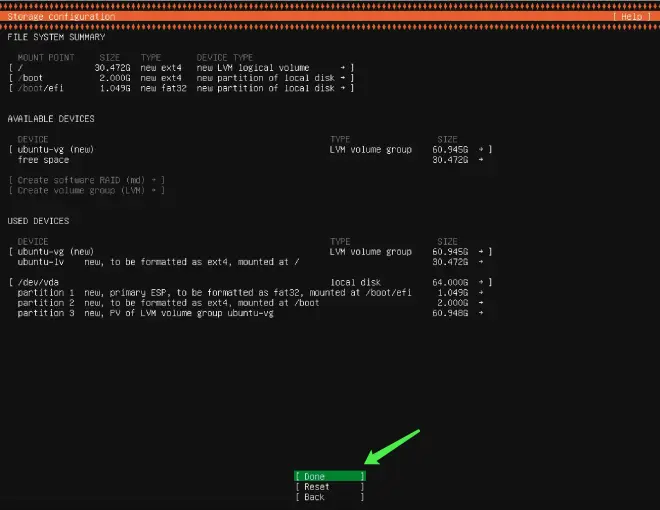This screenshot has width=660, height=510.
Task: Open the /boot/efi mount point row
Action: 181,88
